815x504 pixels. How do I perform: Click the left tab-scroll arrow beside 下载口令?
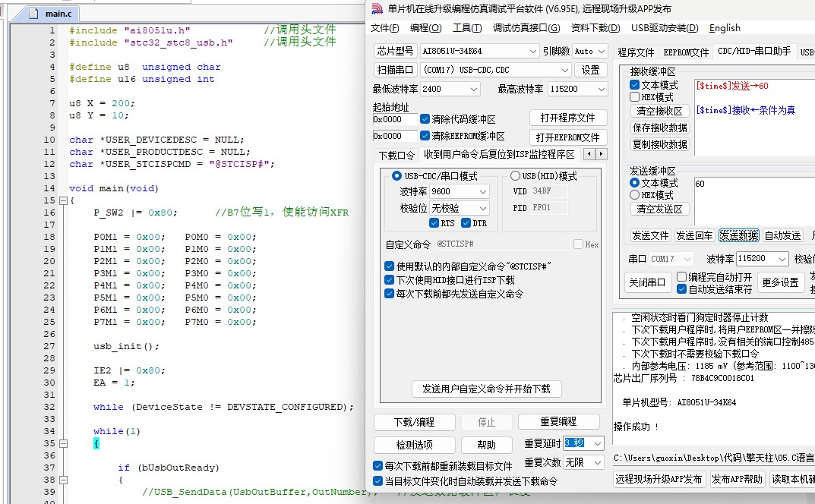[589, 154]
